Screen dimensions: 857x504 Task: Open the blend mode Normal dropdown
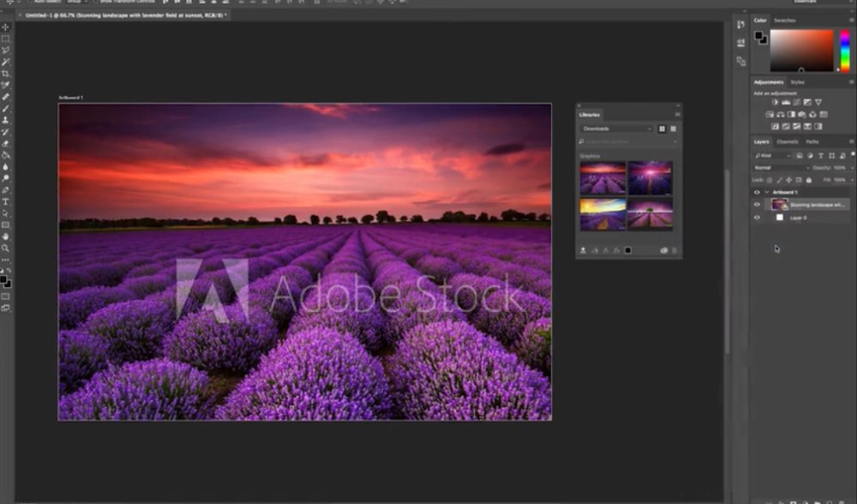click(781, 168)
